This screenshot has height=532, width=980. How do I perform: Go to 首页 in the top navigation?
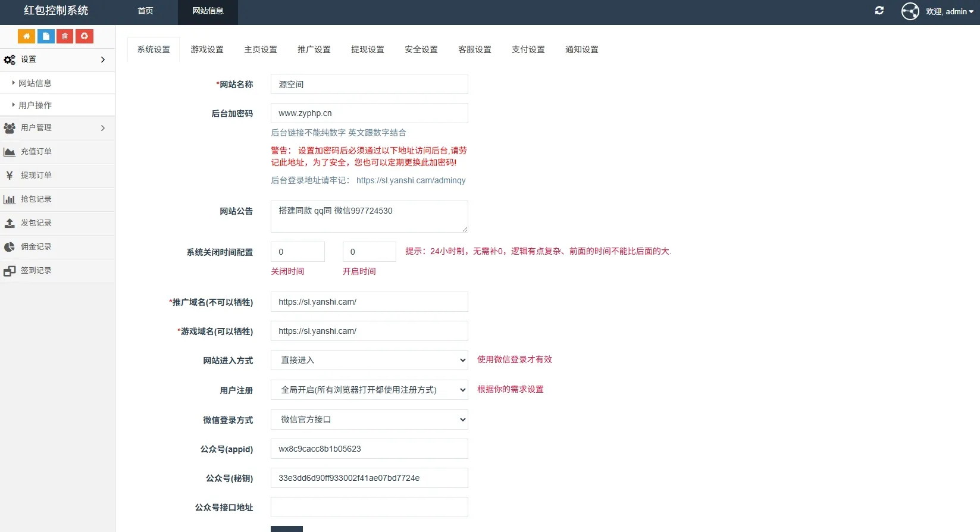point(146,11)
